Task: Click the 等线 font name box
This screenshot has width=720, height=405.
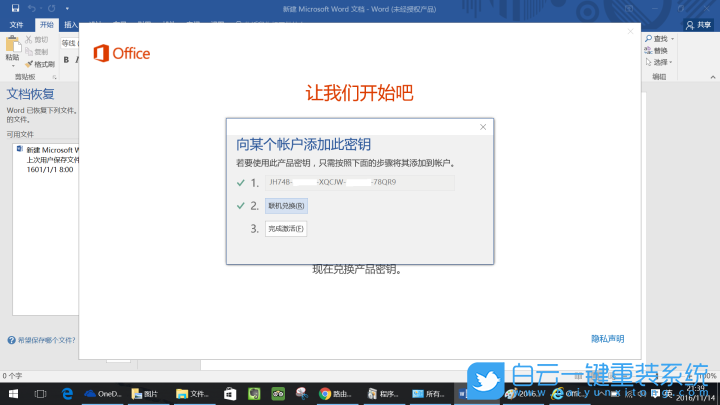Action: coord(69,43)
